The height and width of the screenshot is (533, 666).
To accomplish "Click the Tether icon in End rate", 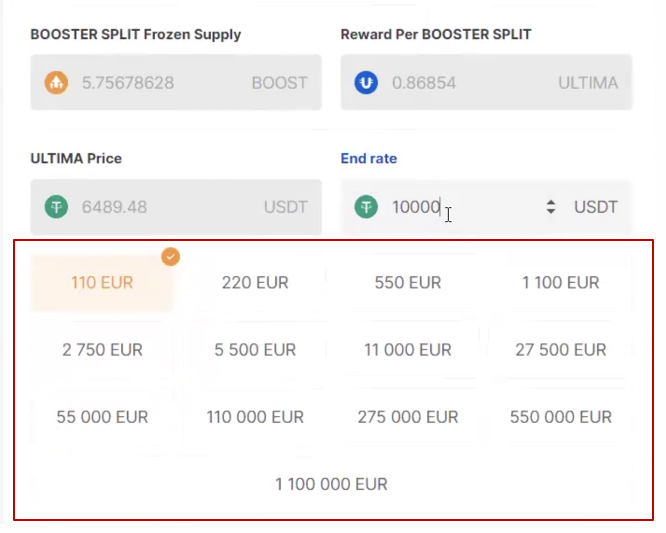I will (366, 207).
